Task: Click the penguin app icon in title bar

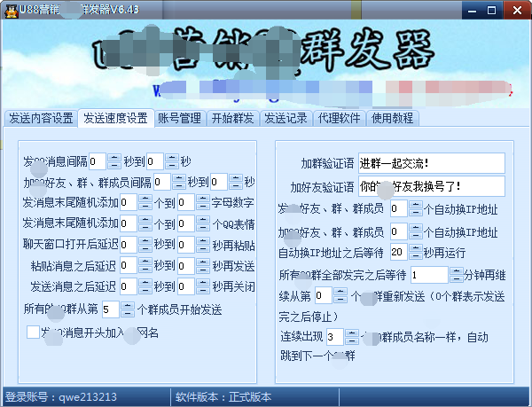Action: click(11, 11)
